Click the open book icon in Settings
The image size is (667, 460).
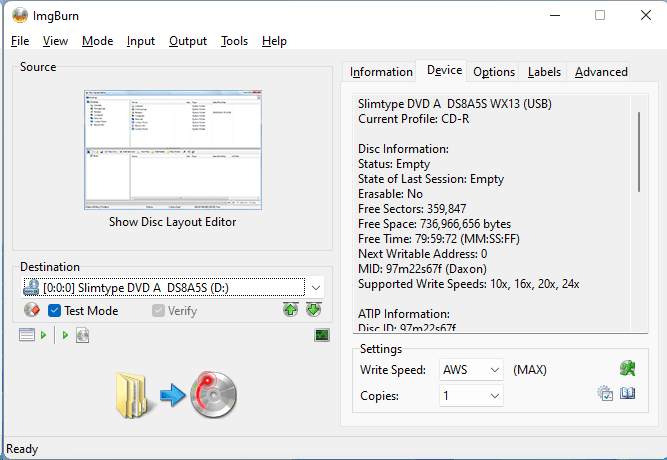click(628, 394)
